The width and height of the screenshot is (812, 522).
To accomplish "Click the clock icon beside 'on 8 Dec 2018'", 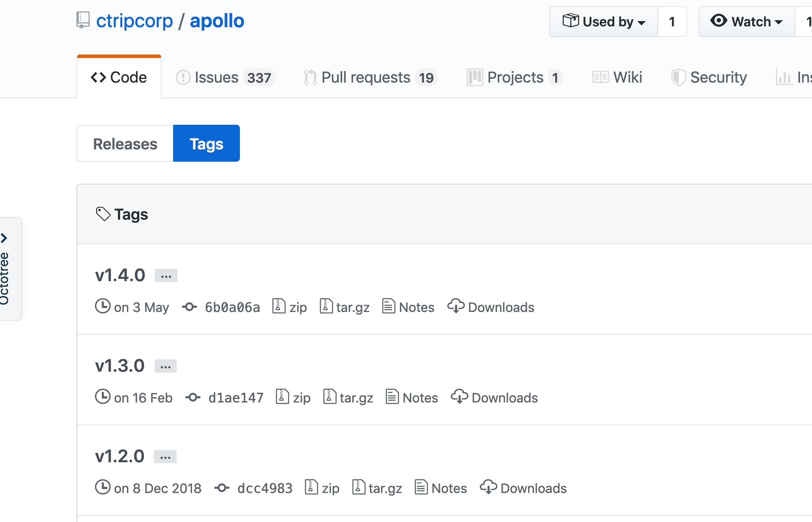I will coord(103,487).
